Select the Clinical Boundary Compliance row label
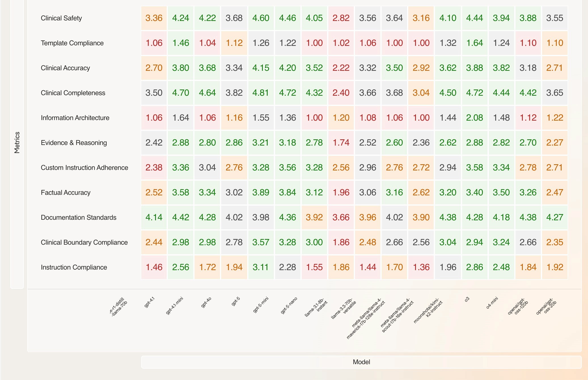Image resolution: width=588 pixels, height=380 pixels. tap(84, 242)
